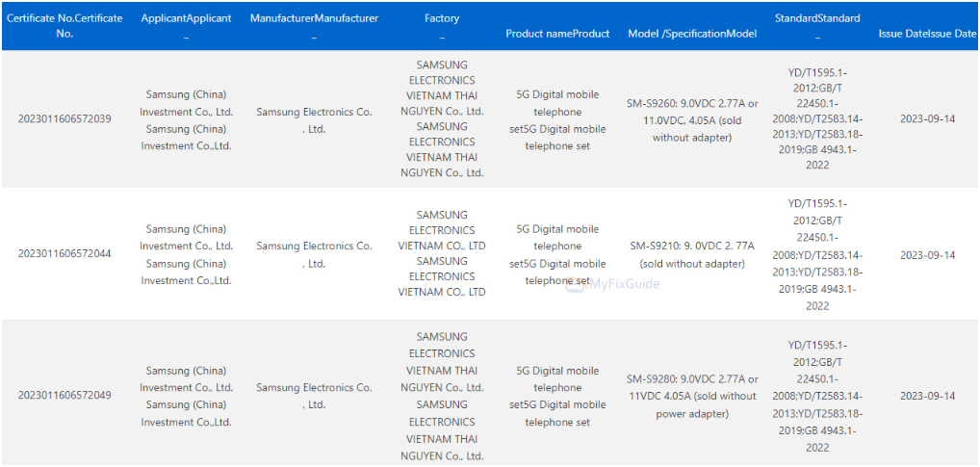Click the Model/Specification column header
This screenshot has width=980, height=467.
click(x=692, y=34)
